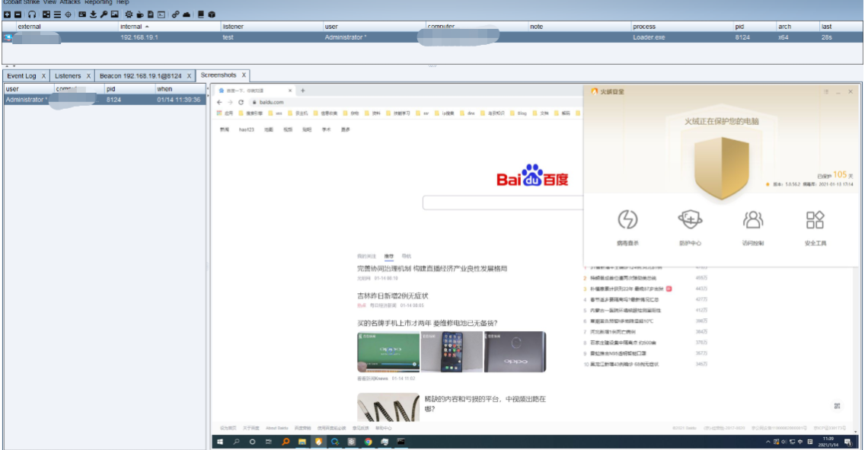
Task: Open the Credentials toolbar icon
Action: click(x=82, y=14)
